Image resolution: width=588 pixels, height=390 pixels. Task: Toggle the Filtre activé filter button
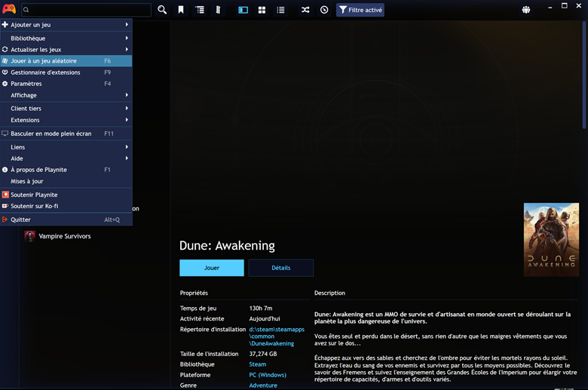click(360, 10)
